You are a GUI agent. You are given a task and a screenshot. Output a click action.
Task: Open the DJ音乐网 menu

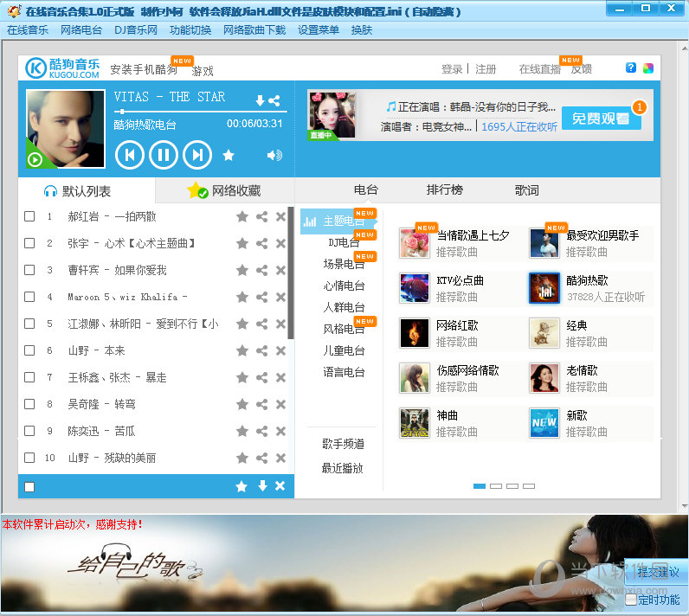(x=136, y=30)
